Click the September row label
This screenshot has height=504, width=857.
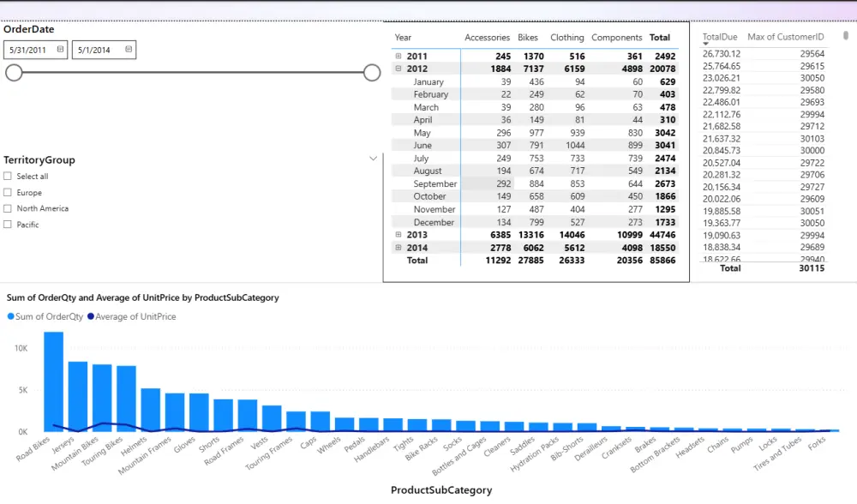click(x=435, y=183)
